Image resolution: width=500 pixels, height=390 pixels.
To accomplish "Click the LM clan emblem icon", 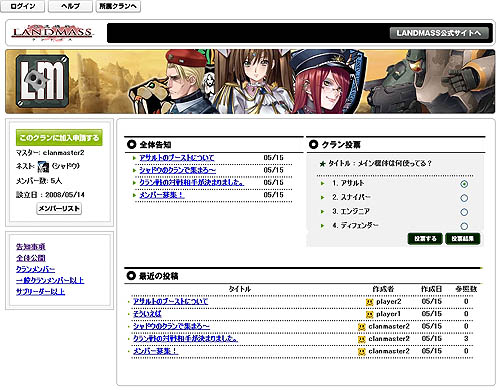I will tap(43, 81).
